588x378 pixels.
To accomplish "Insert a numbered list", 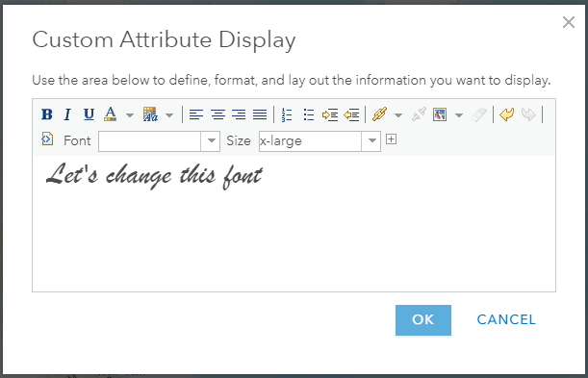I will click(x=287, y=114).
